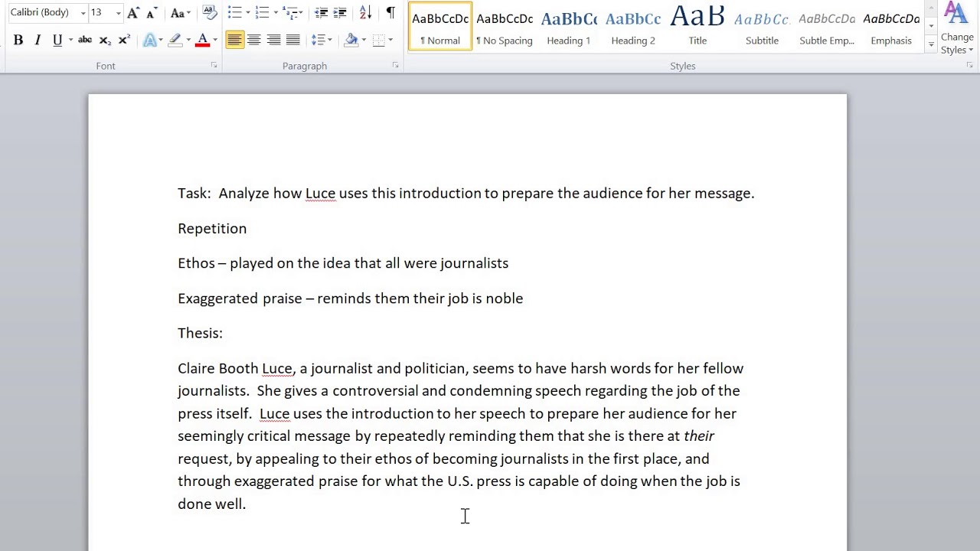The width and height of the screenshot is (980, 551).
Task: Click in the font size field
Action: click(x=101, y=13)
